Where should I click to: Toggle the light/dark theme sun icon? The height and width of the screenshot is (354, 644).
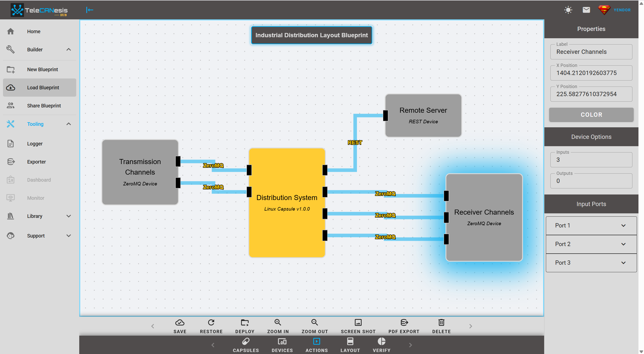(x=568, y=10)
